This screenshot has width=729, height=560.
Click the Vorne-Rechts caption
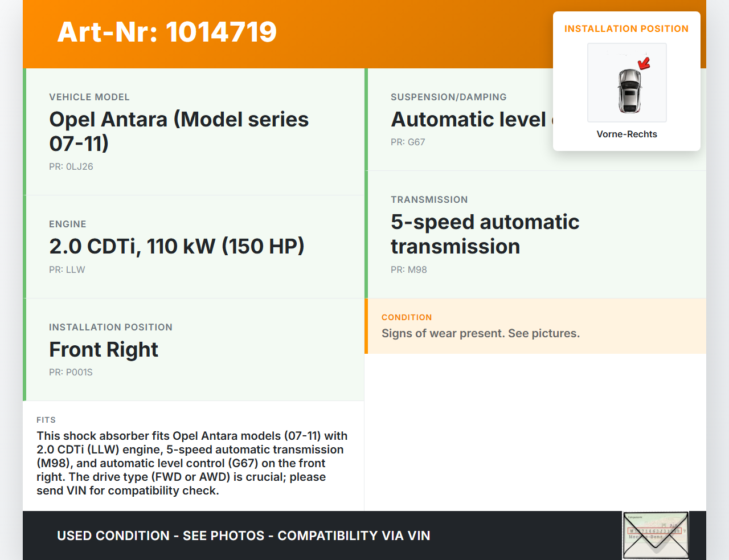626,134
